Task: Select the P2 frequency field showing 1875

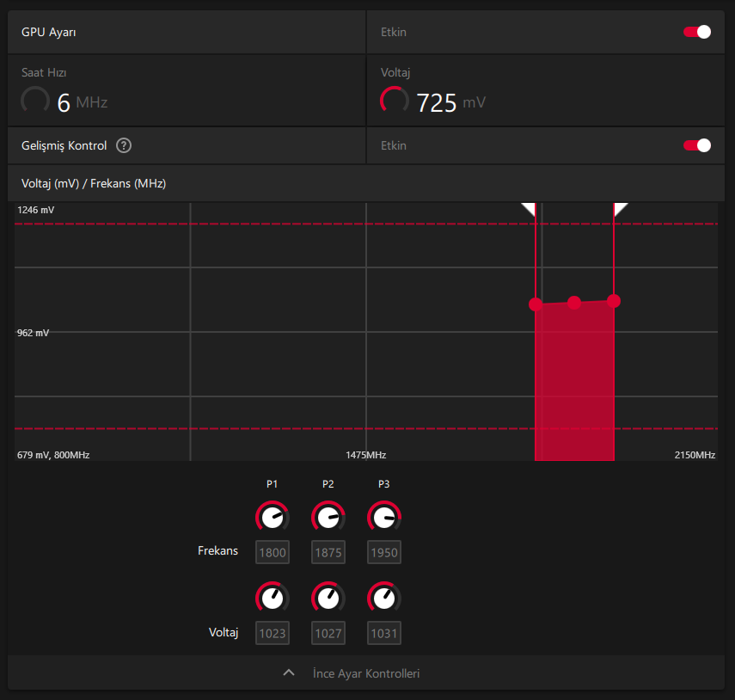Action: coord(328,552)
